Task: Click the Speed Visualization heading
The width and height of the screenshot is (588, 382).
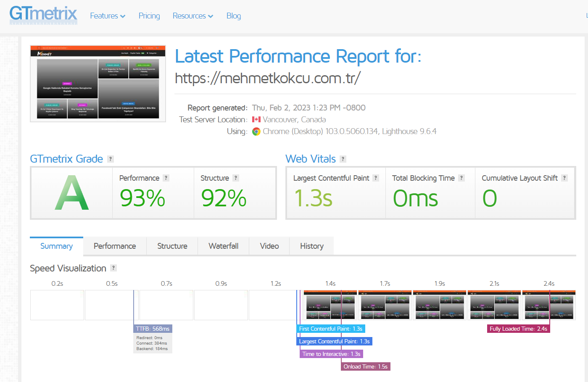Action: (x=68, y=268)
